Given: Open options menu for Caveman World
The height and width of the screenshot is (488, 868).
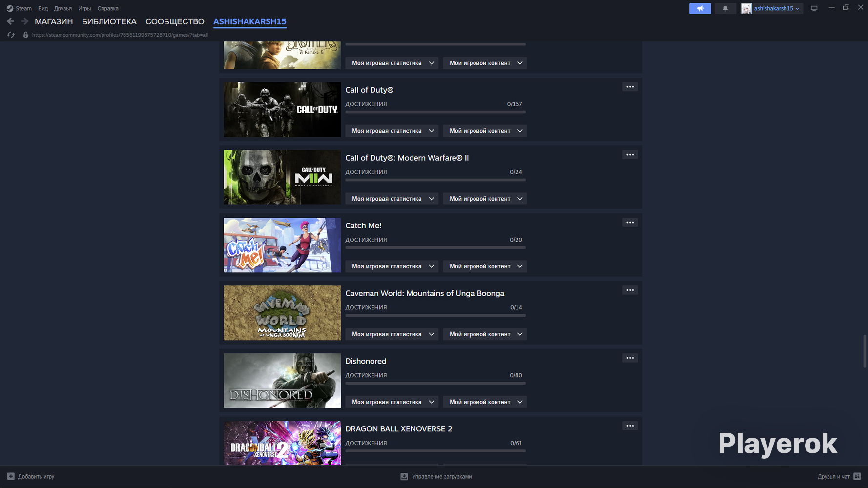Looking at the screenshot, I should 630,290.
